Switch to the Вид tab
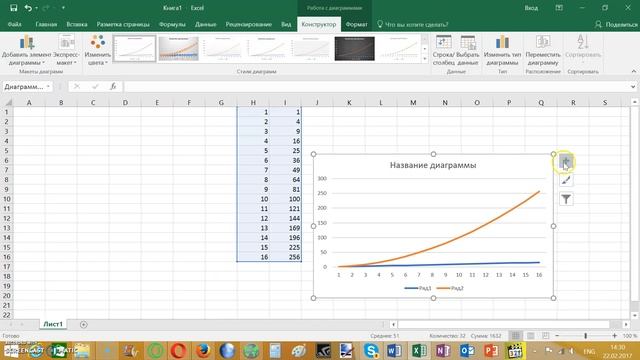The image size is (640, 360). pos(286,24)
